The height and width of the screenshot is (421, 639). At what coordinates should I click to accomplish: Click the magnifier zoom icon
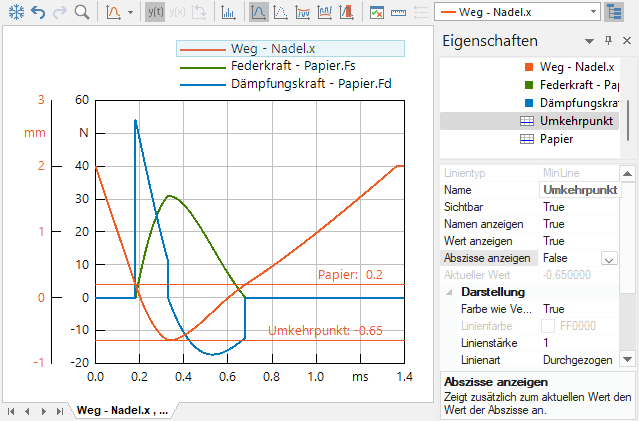click(81, 13)
